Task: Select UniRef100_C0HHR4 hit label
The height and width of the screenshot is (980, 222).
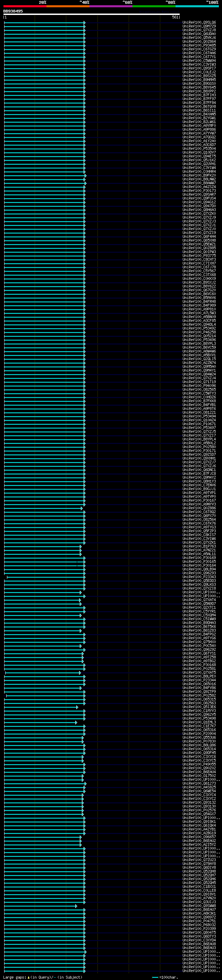Action: coord(199,172)
